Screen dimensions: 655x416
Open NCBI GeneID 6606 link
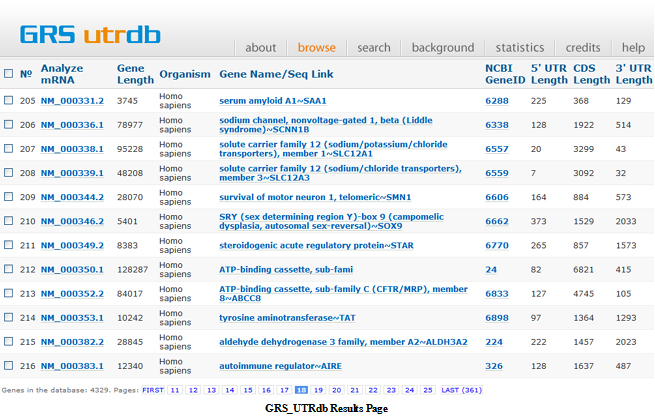pyautogui.click(x=497, y=198)
